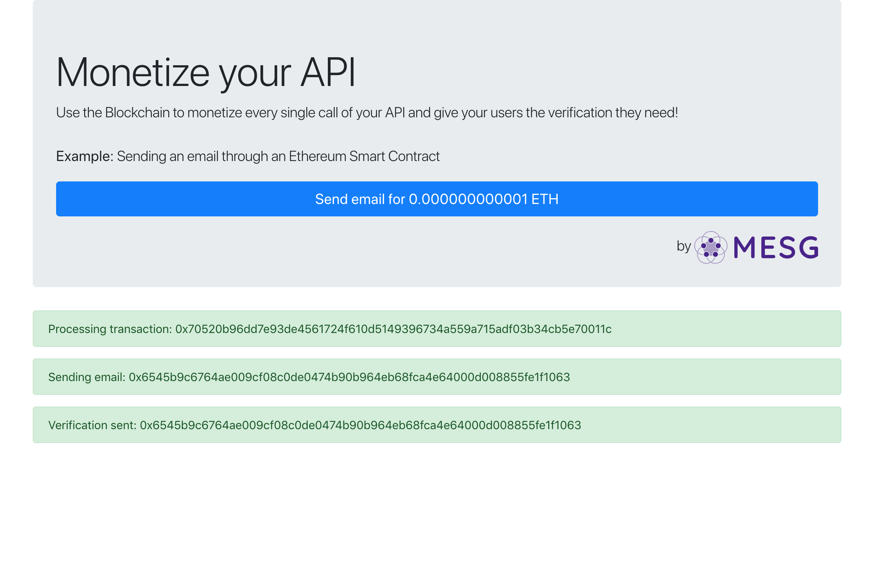Click the 'Sending email:' label text
The width and height of the screenshot is (880, 588).
pyautogui.click(x=87, y=377)
